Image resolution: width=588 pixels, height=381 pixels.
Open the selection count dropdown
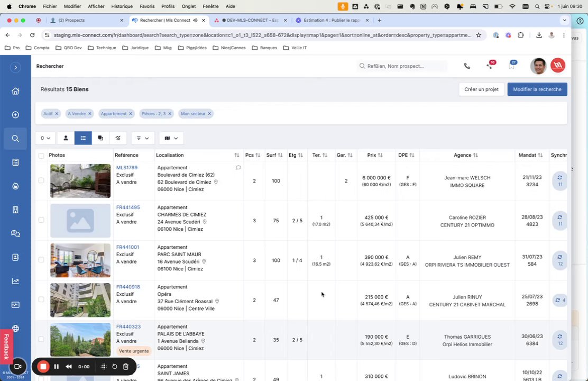45,138
